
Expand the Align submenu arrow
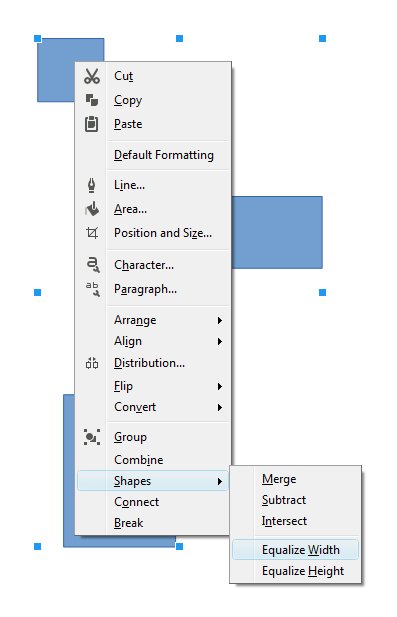point(220,342)
